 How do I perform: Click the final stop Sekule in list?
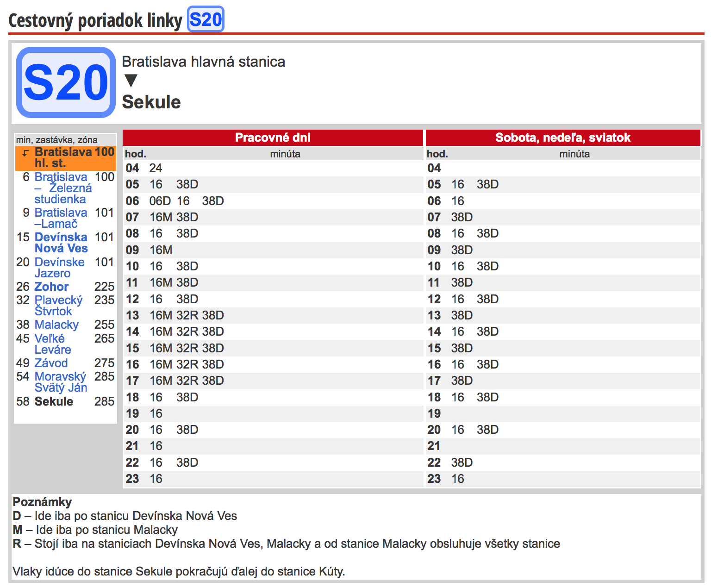(x=54, y=401)
